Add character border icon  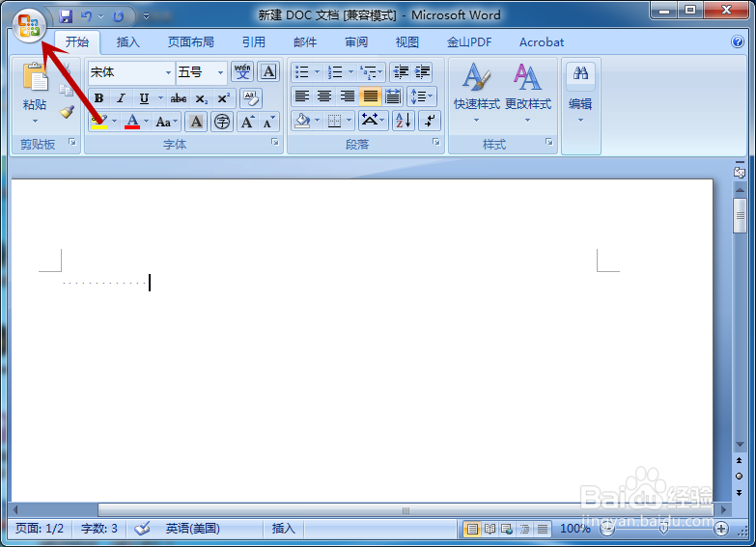coord(268,71)
